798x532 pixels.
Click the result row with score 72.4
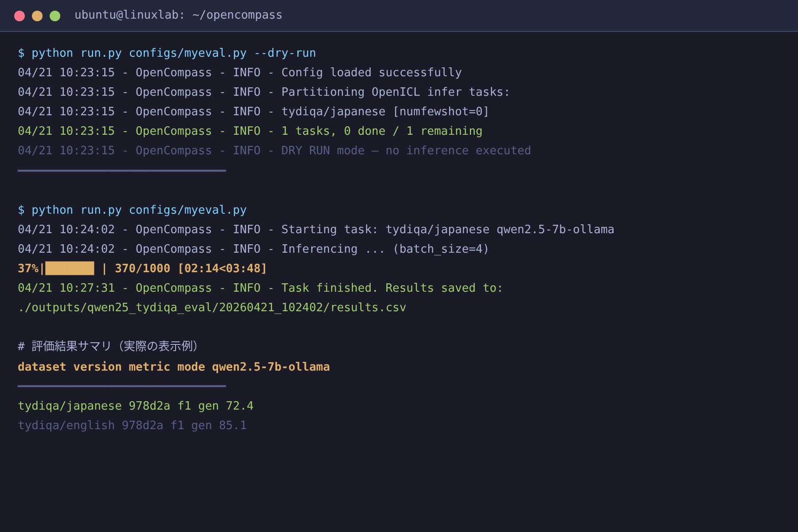pos(136,406)
